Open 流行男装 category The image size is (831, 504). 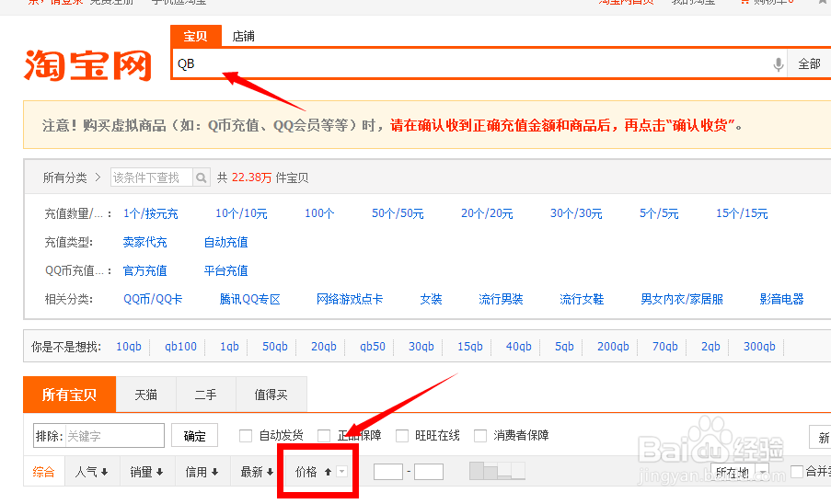(501, 299)
